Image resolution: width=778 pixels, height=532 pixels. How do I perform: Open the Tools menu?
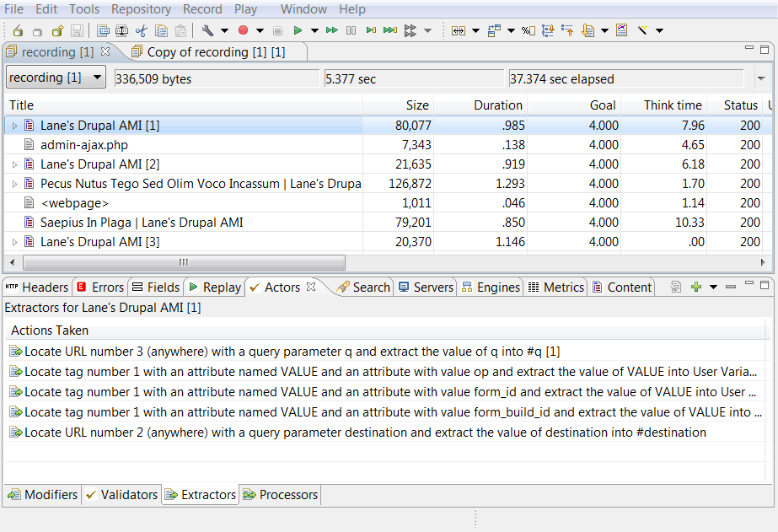(84, 9)
